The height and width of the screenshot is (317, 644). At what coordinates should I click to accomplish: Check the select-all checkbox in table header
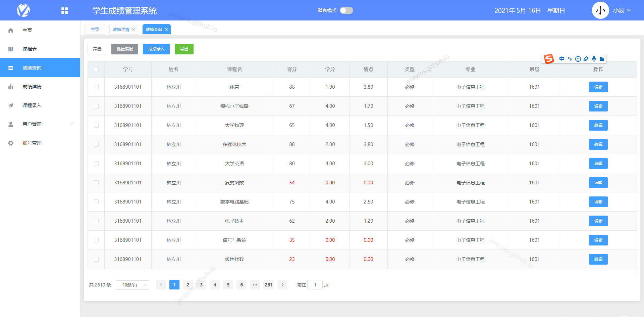coord(96,69)
